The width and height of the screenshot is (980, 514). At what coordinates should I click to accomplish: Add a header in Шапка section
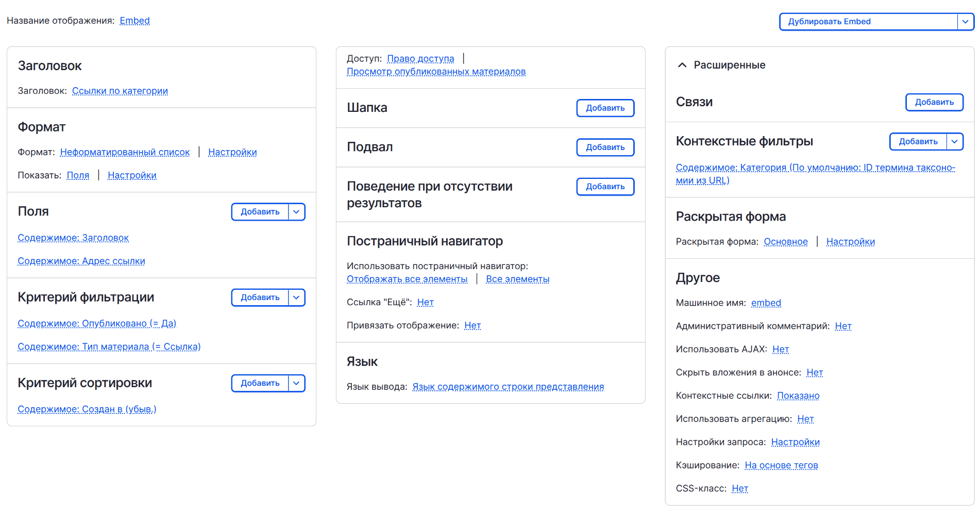[x=605, y=108]
